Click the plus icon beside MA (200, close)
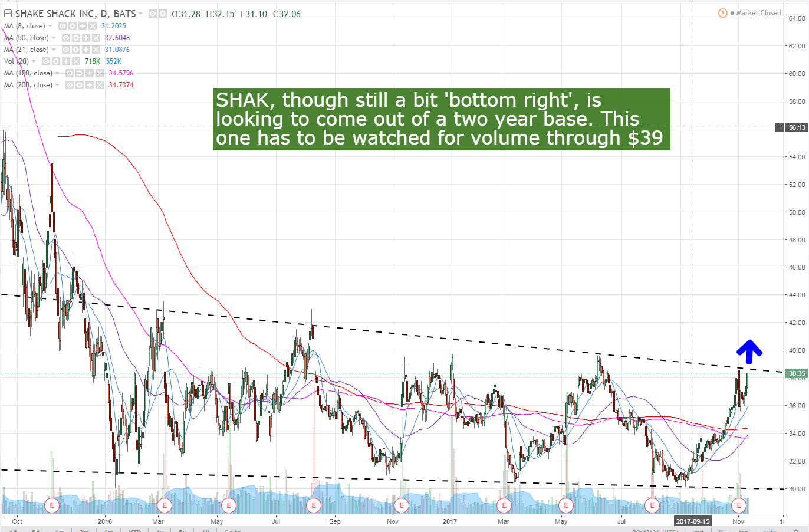This screenshot has width=809, height=532. pyautogui.click(x=89, y=85)
